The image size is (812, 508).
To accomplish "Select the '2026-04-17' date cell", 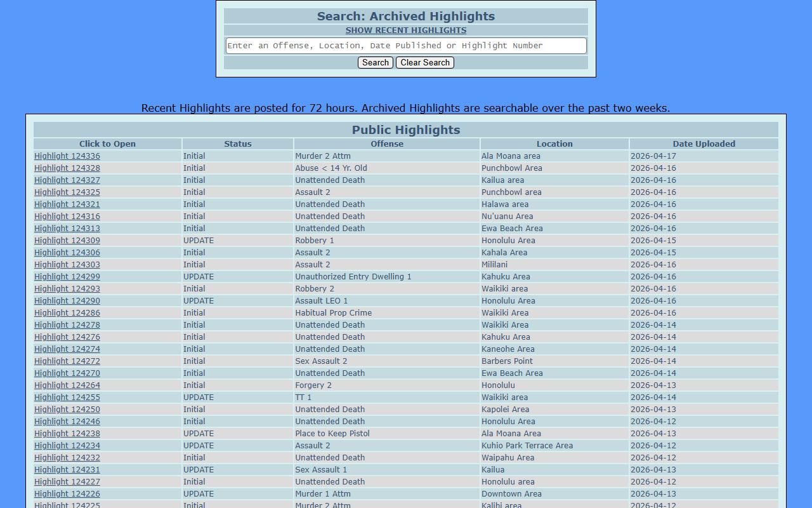I will click(704, 156).
